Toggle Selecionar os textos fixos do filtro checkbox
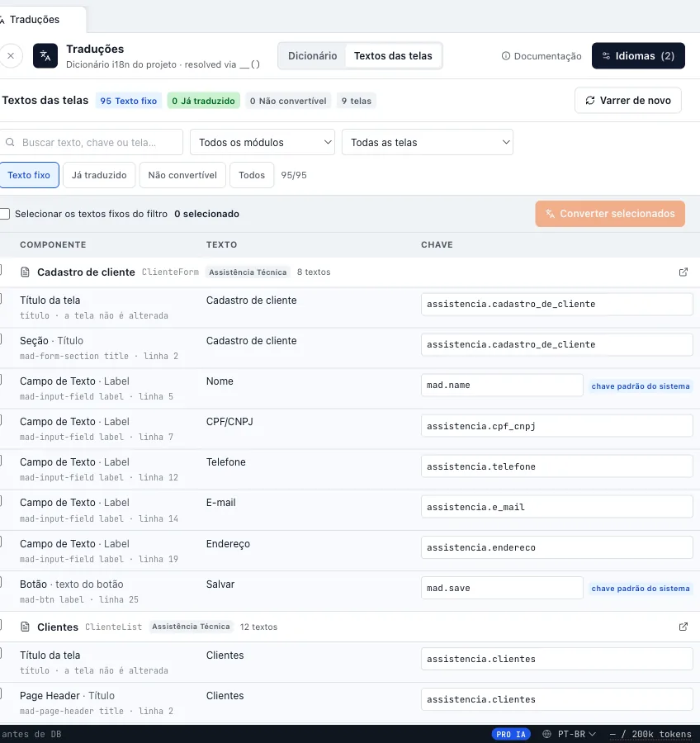The image size is (700, 743). coord(5,214)
